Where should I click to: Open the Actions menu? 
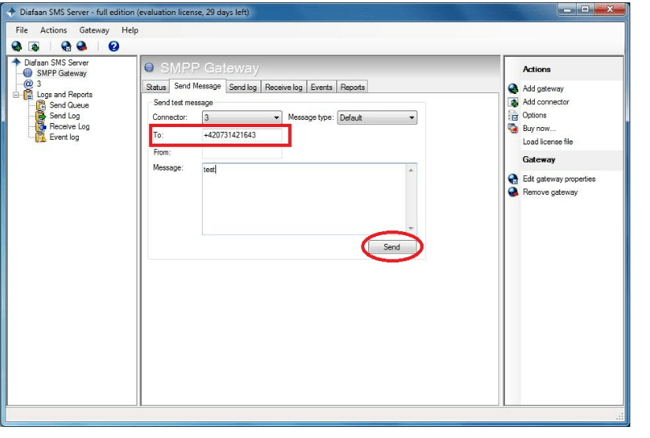pyautogui.click(x=53, y=30)
